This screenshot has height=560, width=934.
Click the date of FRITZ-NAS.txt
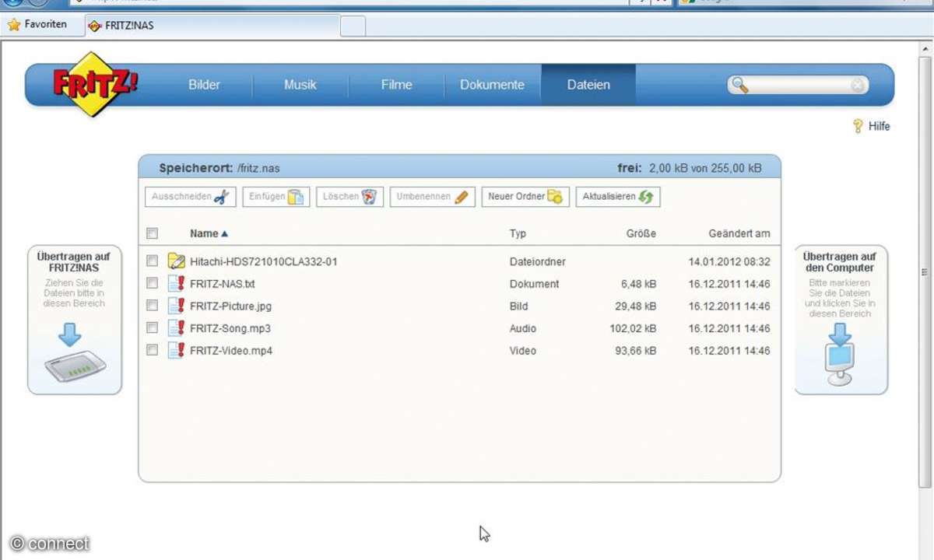(729, 284)
